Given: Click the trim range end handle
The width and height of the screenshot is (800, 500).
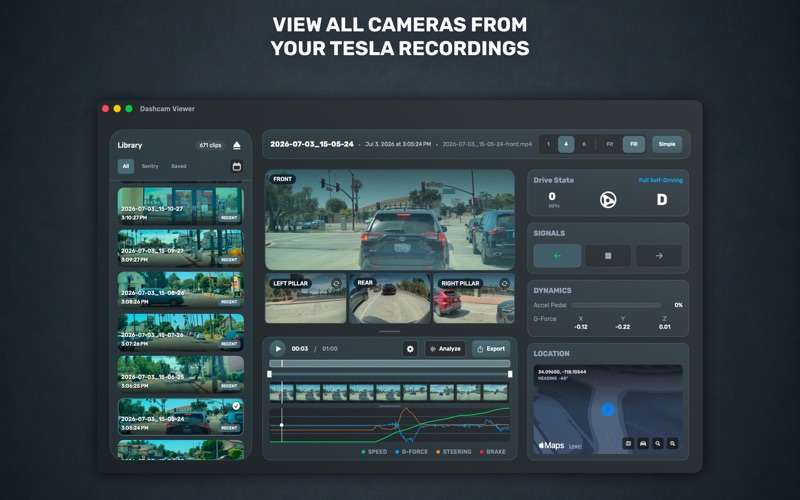Looking at the screenshot, I should (x=510, y=374).
